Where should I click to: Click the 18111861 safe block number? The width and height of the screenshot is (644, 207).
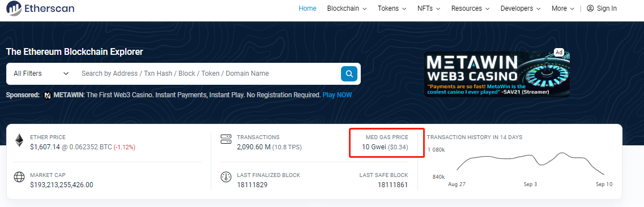pos(393,185)
